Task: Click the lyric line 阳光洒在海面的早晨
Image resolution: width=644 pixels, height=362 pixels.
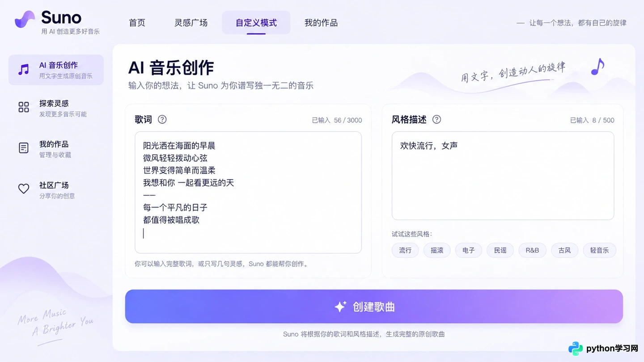Action: 179,146
